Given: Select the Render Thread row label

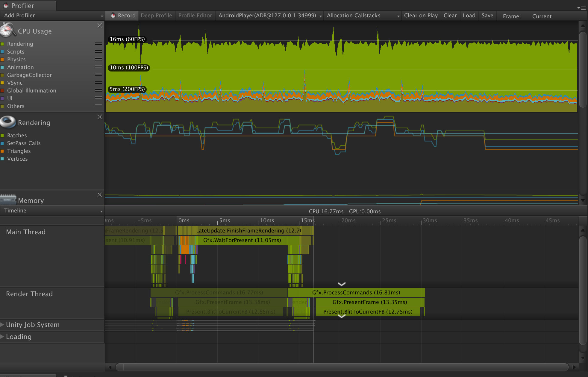Looking at the screenshot, I should pyautogui.click(x=29, y=294).
